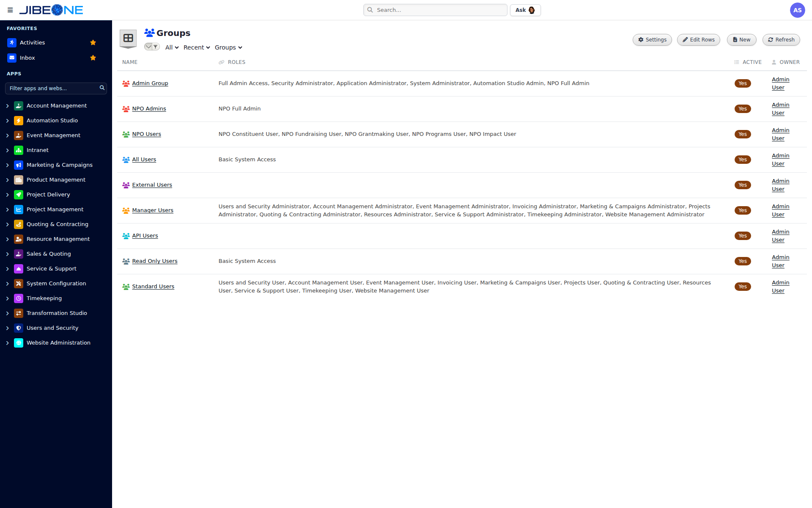The height and width of the screenshot is (508, 812).
Task: Click the Website Administration globe icon
Action: (19, 343)
